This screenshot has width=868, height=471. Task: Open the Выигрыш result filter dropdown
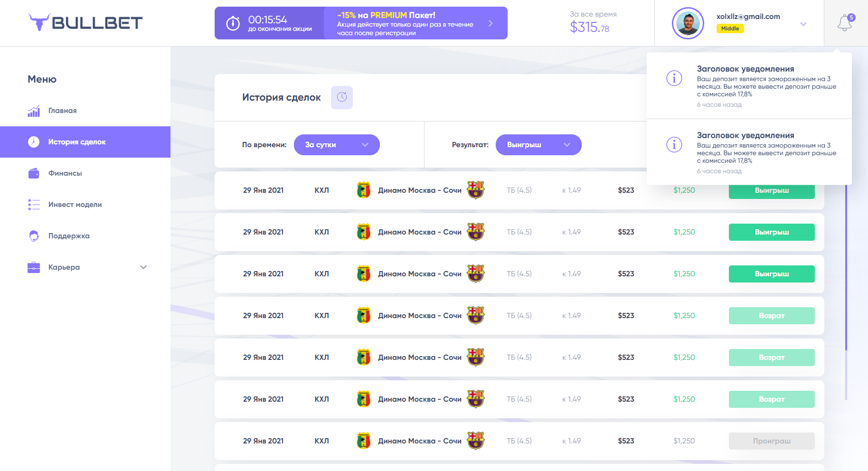538,145
